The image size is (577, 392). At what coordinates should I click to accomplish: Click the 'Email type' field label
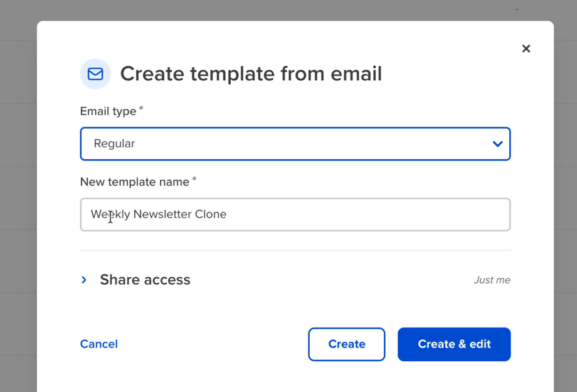pos(108,111)
